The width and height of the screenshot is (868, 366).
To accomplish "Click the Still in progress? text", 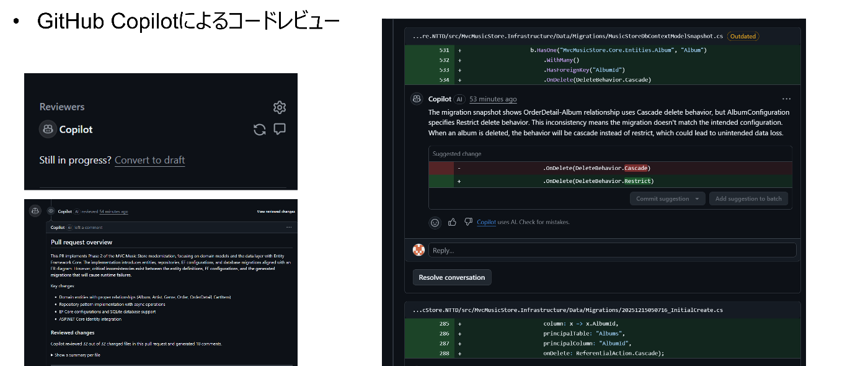I will (x=76, y=160).
